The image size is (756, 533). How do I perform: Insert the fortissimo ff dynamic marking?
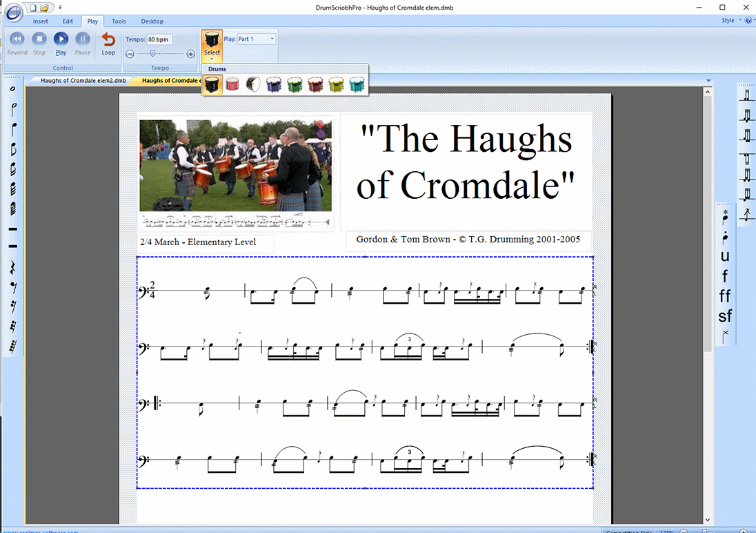click(725, 296)
